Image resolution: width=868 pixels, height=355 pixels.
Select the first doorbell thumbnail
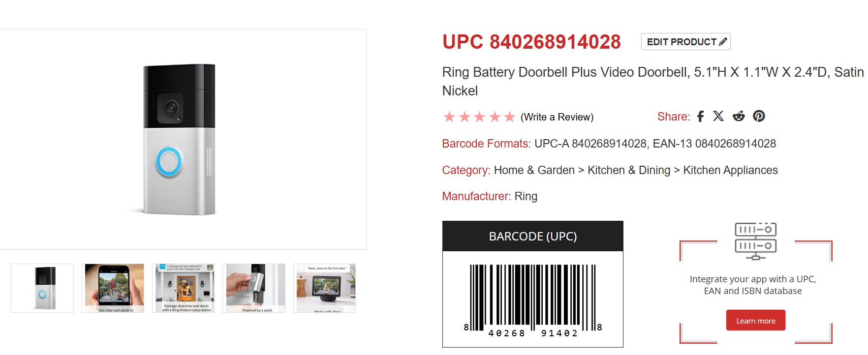42,288
